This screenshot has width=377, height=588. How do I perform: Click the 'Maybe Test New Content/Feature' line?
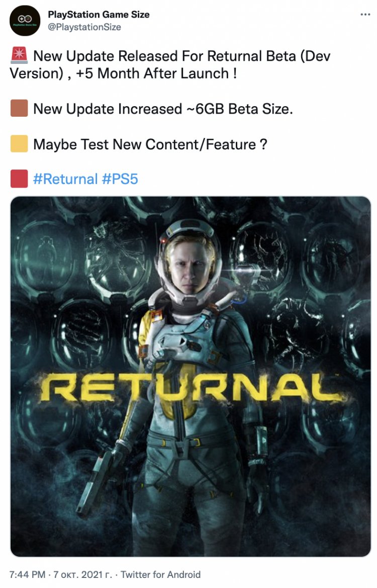(150, 144)
